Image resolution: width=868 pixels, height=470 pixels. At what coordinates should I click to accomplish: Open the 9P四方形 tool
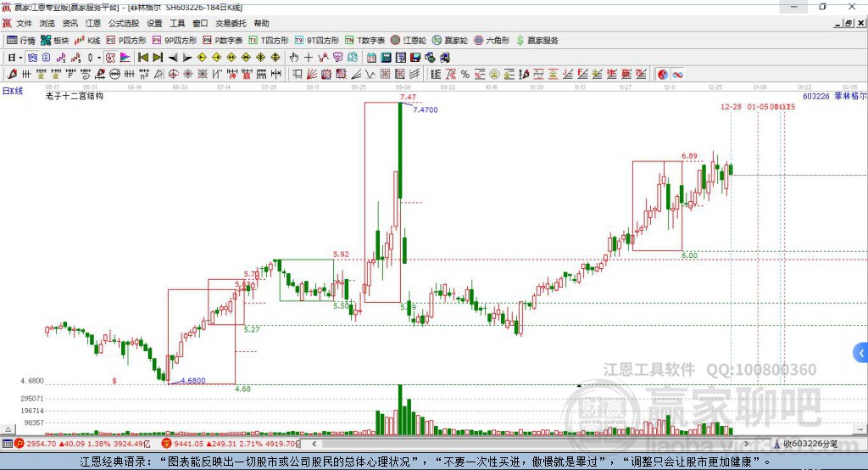[175, 41]
